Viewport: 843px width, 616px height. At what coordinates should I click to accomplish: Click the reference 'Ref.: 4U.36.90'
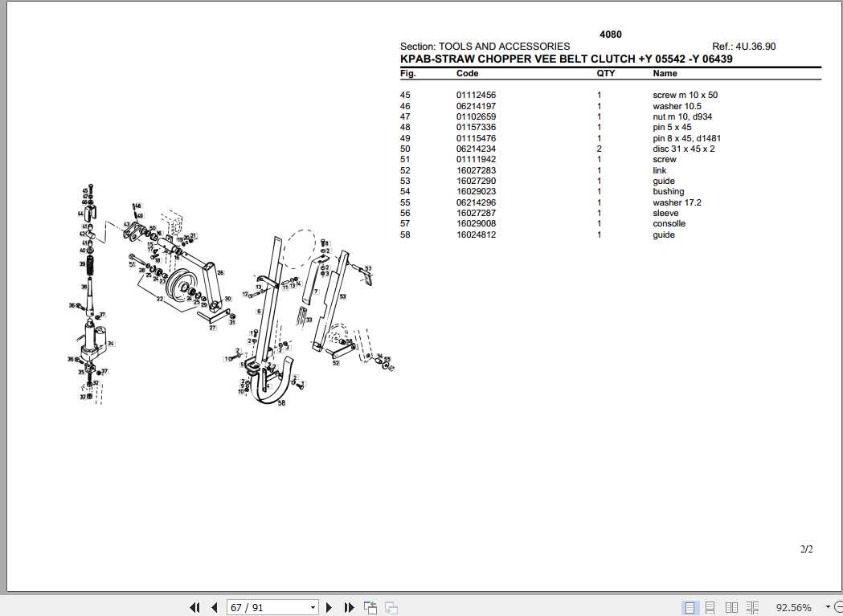(x=743, y=47)
